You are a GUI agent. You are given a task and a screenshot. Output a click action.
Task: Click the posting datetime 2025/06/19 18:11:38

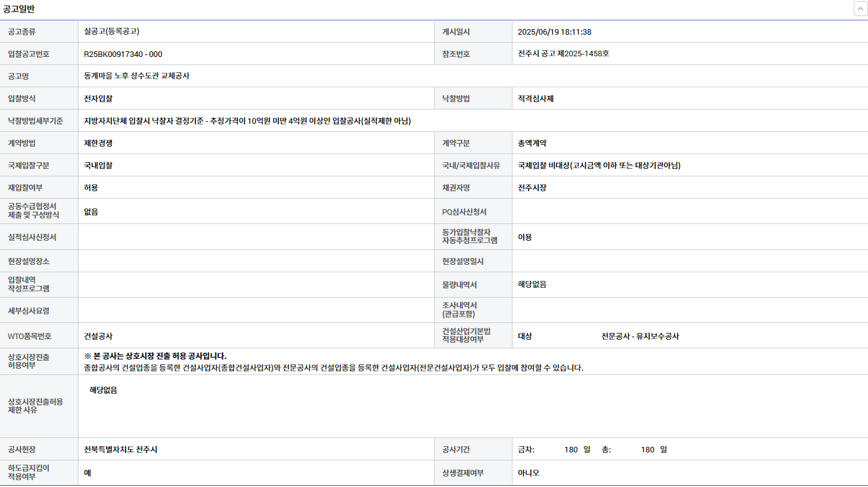point(555,32)
